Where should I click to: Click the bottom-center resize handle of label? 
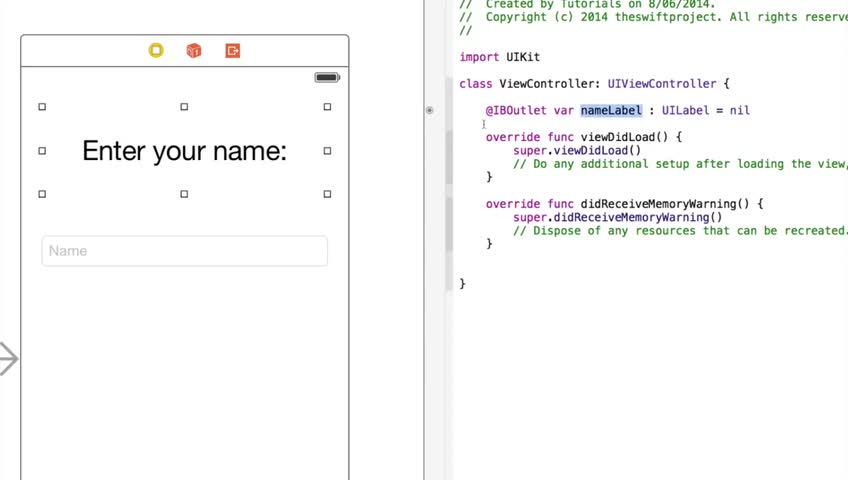(x=184, y=194)
